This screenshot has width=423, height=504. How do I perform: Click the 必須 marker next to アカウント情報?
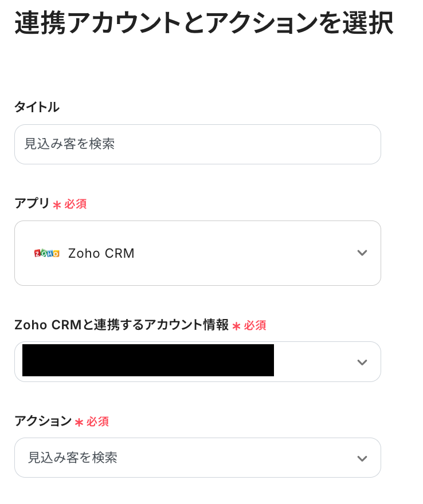tap(255, 326)
